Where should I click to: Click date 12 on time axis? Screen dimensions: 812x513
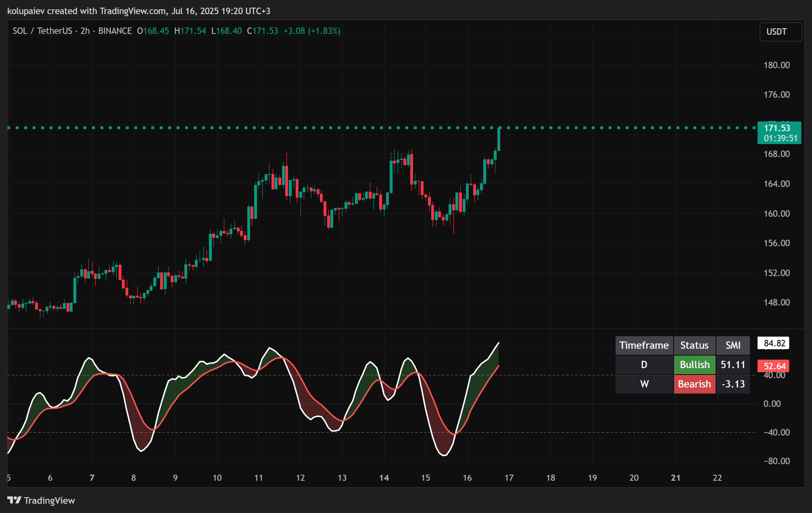[301, 478]
